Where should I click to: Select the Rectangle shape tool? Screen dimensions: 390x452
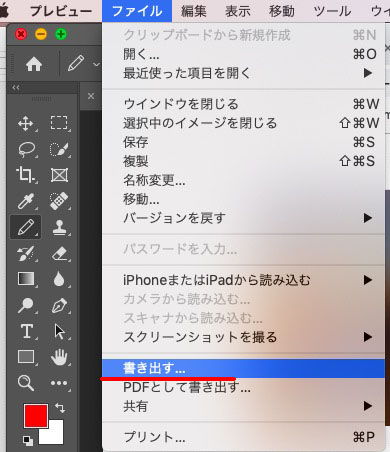pos(26,357)
